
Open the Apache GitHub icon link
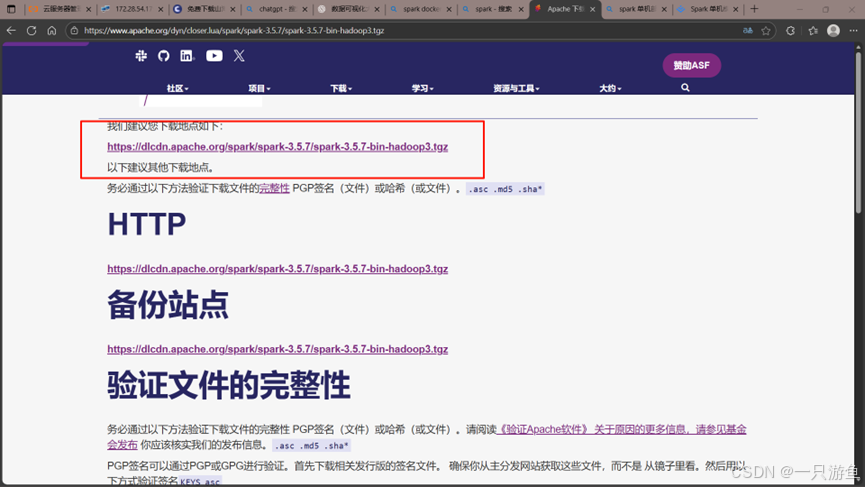pyautogui.click(x=163, y=56)
